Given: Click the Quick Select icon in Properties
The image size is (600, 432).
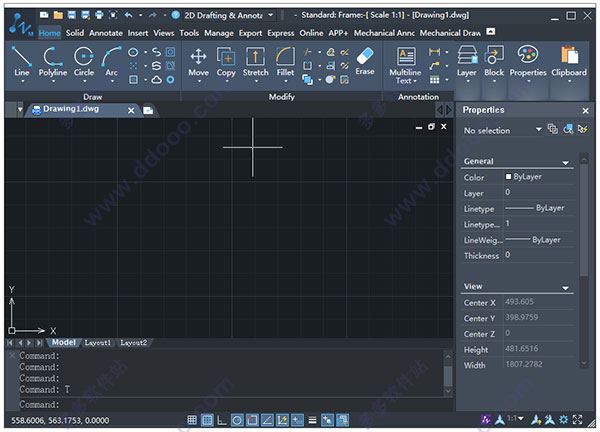Looking at the screenshot, I should coord(582,129).
